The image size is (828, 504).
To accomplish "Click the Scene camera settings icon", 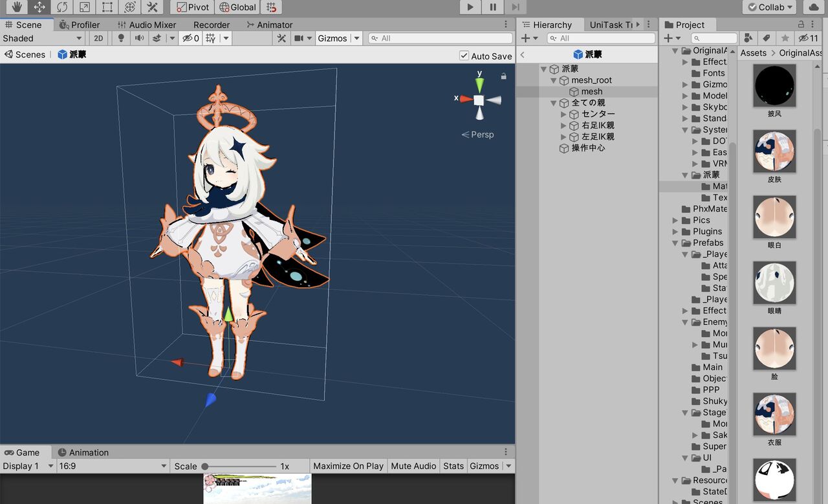I will pos(298,38).
